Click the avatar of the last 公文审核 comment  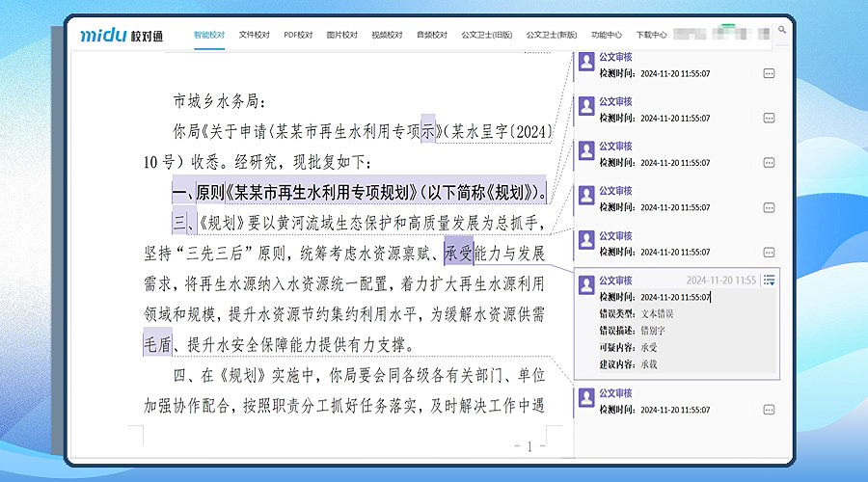(x=586, y=397)
